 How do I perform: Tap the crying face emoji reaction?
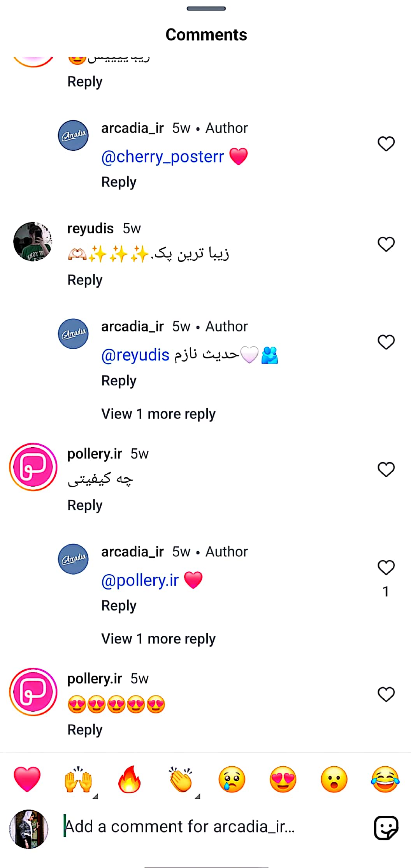232,779
